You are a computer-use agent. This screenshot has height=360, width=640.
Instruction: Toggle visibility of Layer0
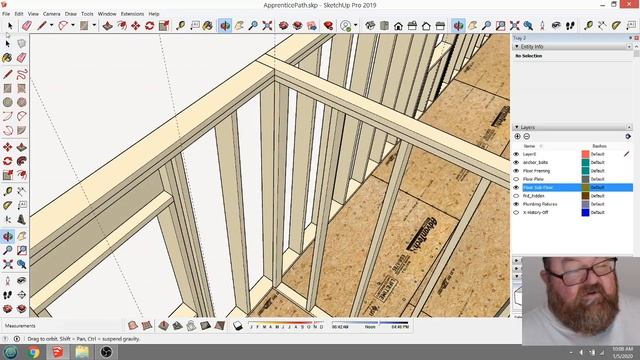pos(516,154)
